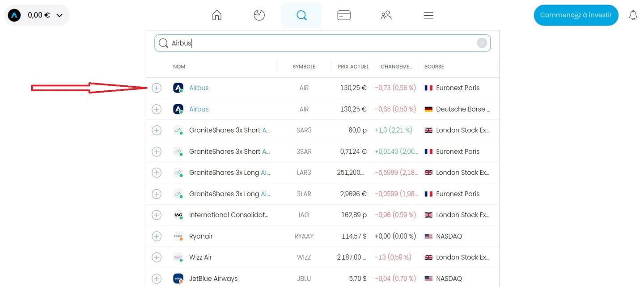Viewport: 644px width, 287px height.
Task: Open the NOM column header
Action: click(x=179, y=66)
